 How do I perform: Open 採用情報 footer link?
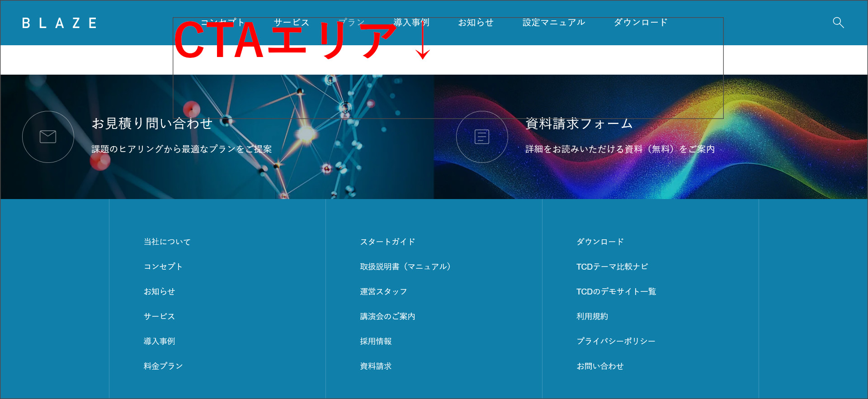coord(376,342)
